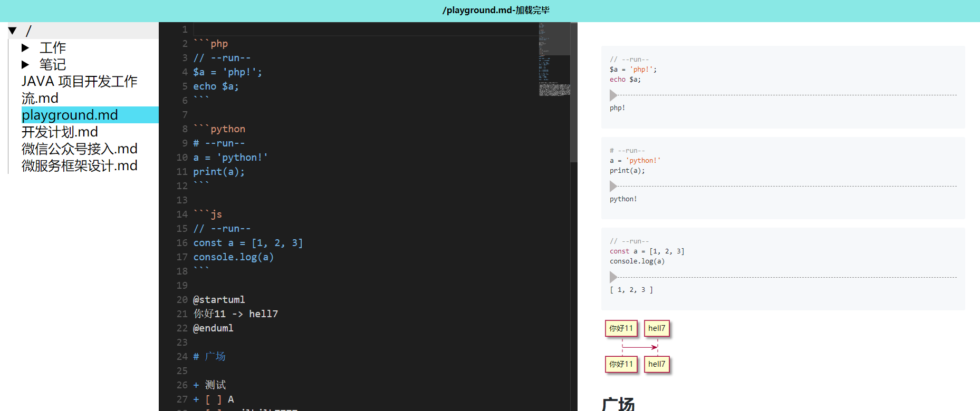Run the PHP code block in preview
980x411 pixels.
613,95
